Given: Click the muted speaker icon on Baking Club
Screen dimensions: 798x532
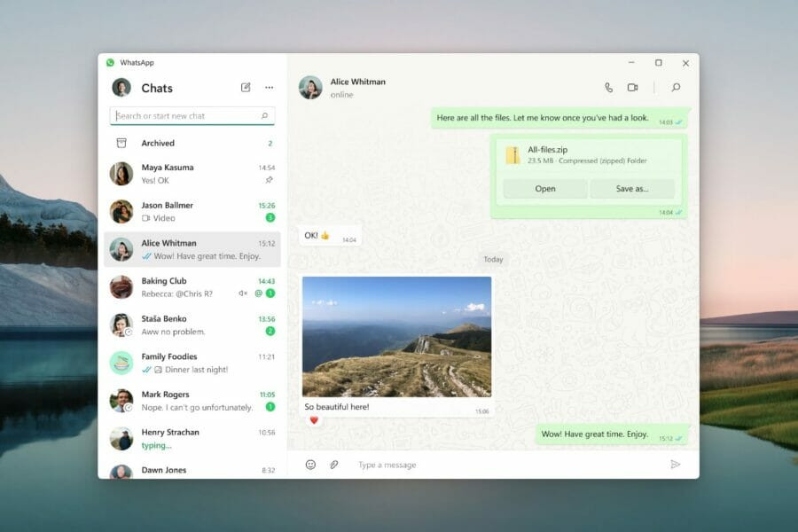Looking at the screenshot, I should pyautogui.click(x=243, y=293).
